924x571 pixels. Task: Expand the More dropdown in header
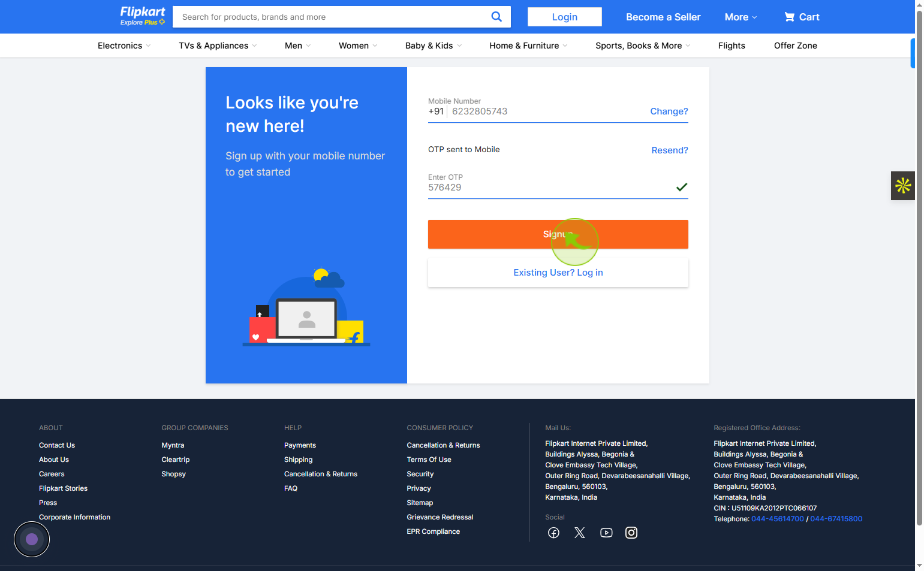741,17
